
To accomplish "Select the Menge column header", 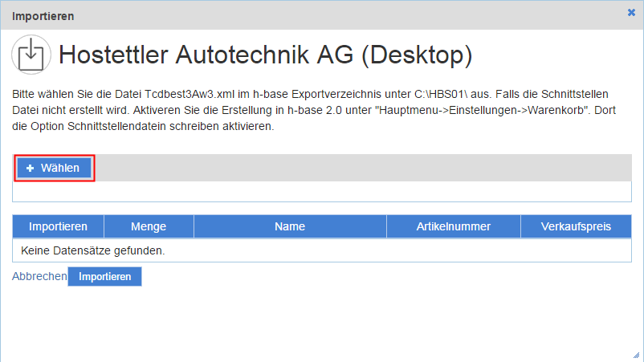I will click(x=149, y=226).
